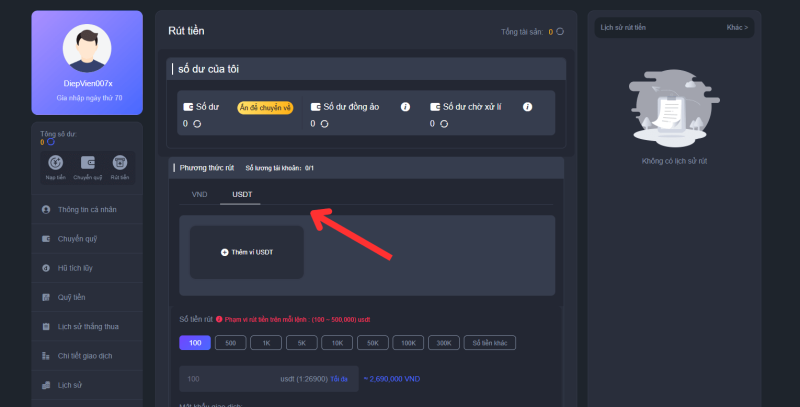Switch to the VND withdrawal tab
800x407 pixels.
point(199,194)
